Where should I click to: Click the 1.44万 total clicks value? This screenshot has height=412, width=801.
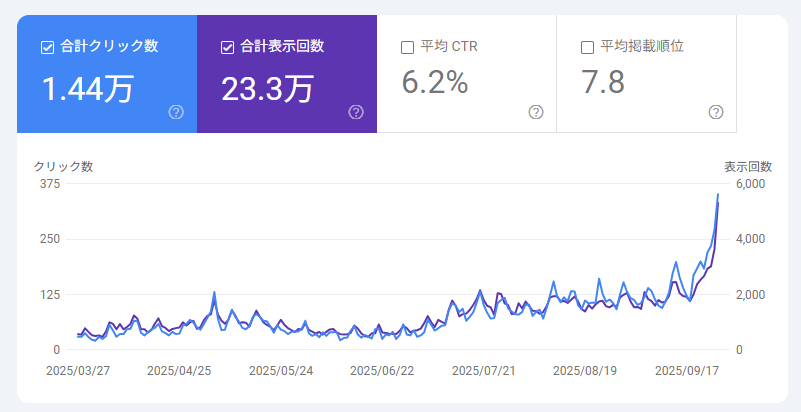pyautogui.click(x=87, y=88)
